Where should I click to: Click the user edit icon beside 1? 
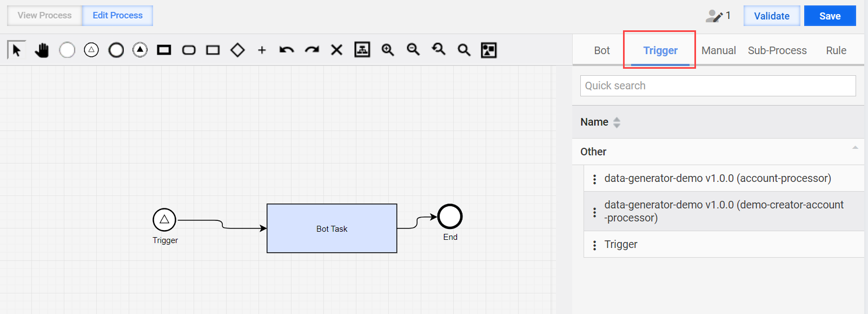pos(714,16)
